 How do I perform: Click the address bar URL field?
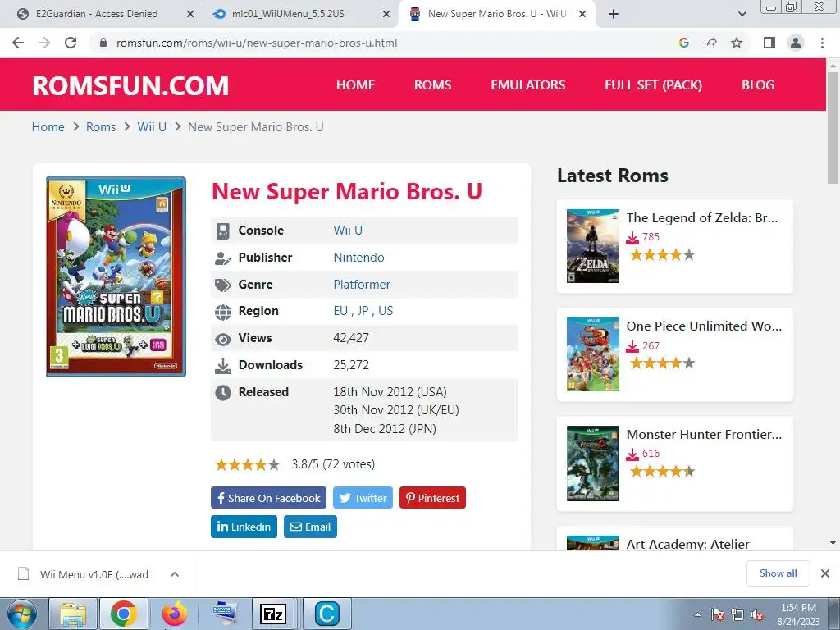coord(386,43)
